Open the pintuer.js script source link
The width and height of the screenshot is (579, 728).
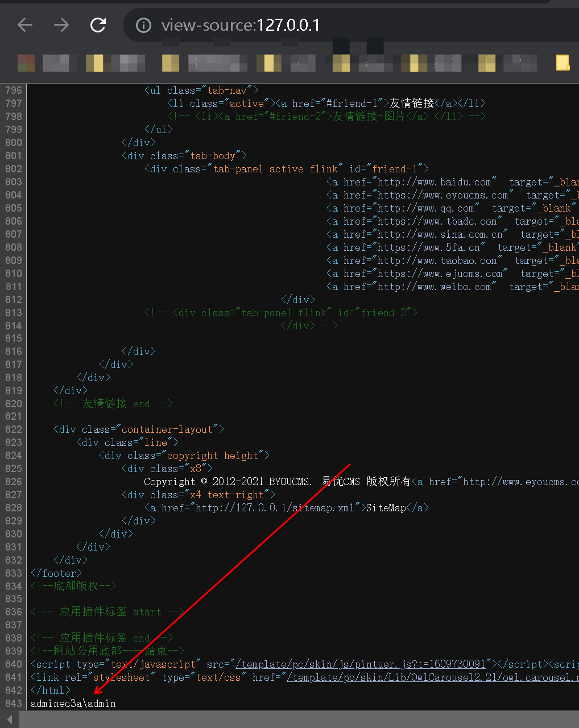pyautogui.click(x=361, y=664)
